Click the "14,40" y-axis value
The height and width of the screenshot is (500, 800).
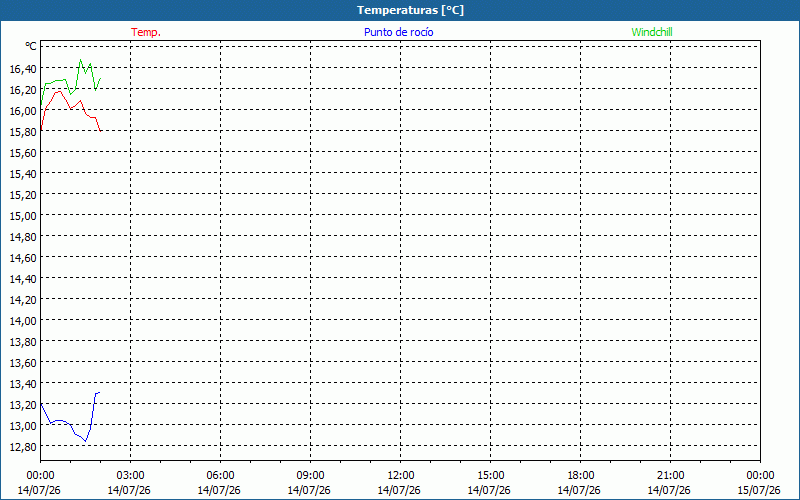pyautogui.click(x=23, y=279)
